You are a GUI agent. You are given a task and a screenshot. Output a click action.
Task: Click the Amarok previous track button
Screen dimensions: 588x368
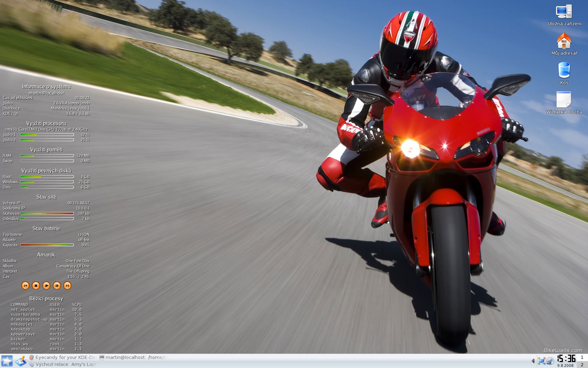coord(25,285)
